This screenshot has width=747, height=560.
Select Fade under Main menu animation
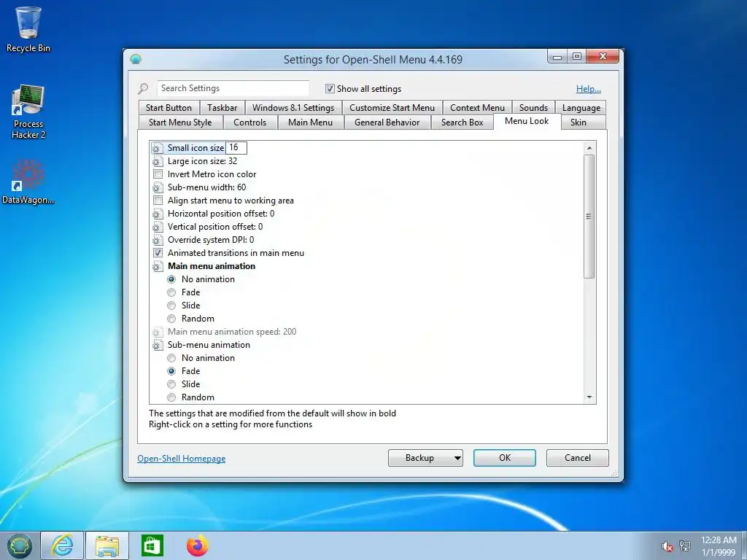171,292
